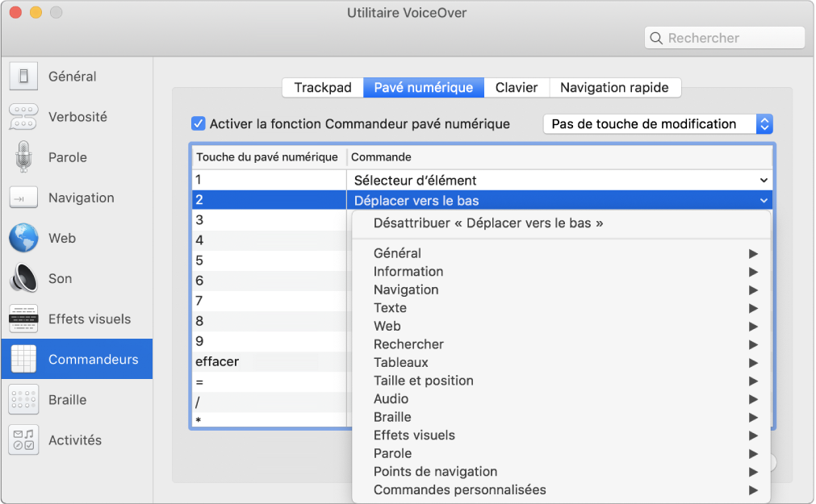This screenshot has height=504, width=816.
Task: Select the Son speaker icon
Action: (23, 278)
